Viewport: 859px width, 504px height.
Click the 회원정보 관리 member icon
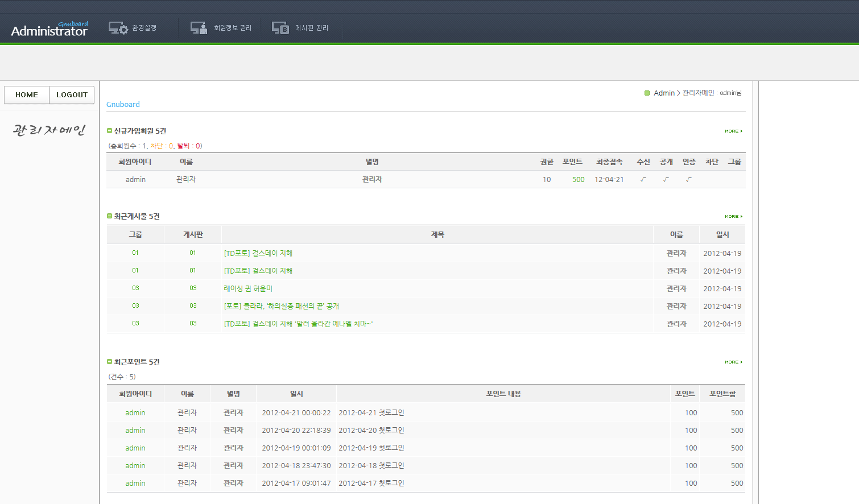coord(199,28)
